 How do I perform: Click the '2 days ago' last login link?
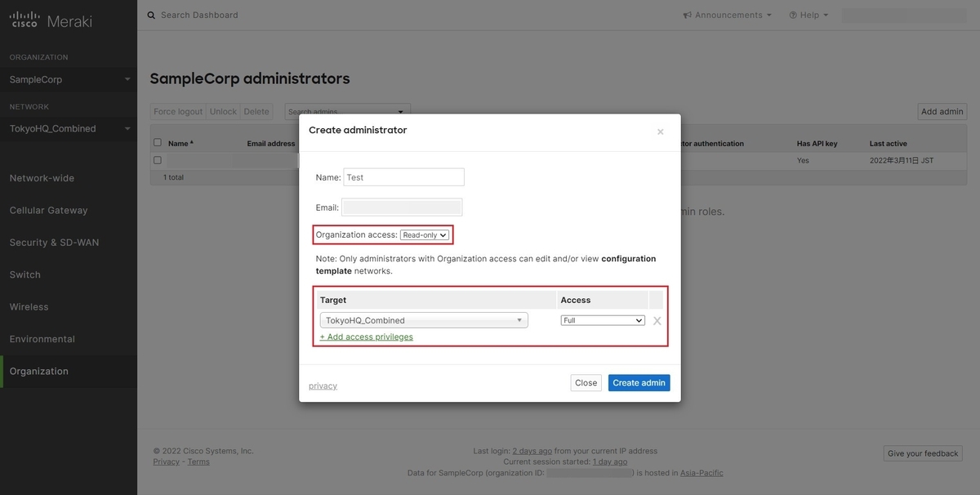point(532,451)
